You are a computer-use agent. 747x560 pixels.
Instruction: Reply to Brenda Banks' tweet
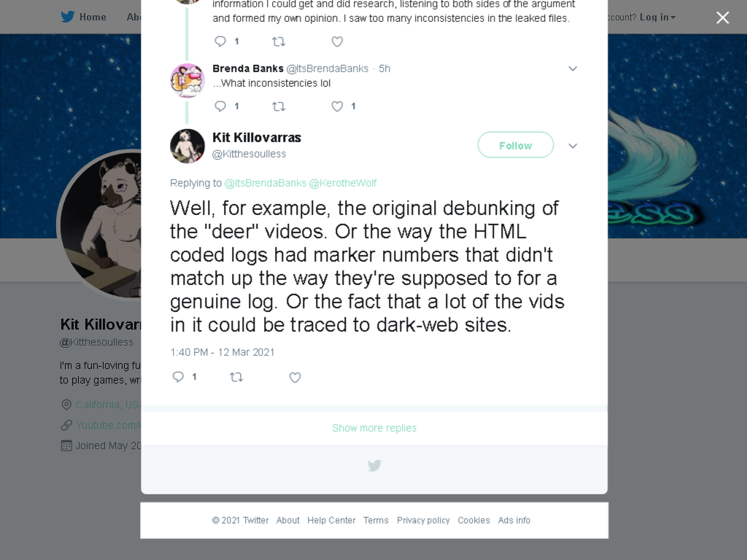coord(220,106)
